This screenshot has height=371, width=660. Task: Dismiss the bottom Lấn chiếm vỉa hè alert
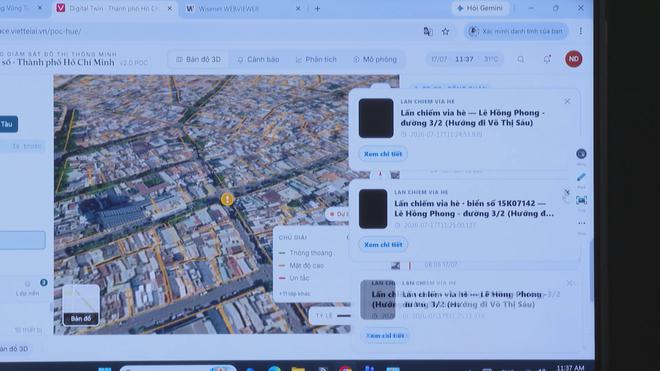570,283
